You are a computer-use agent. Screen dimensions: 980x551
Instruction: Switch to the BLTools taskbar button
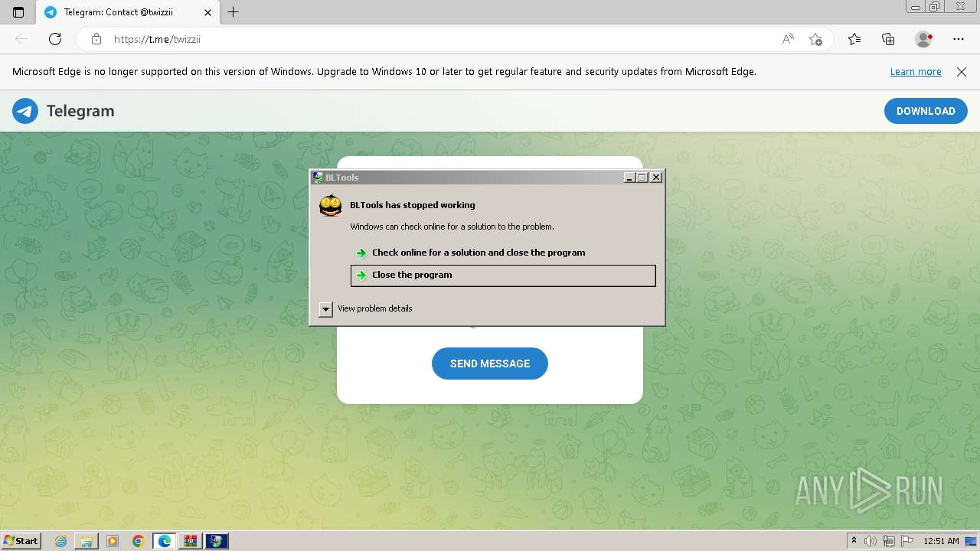click(217, 541)
